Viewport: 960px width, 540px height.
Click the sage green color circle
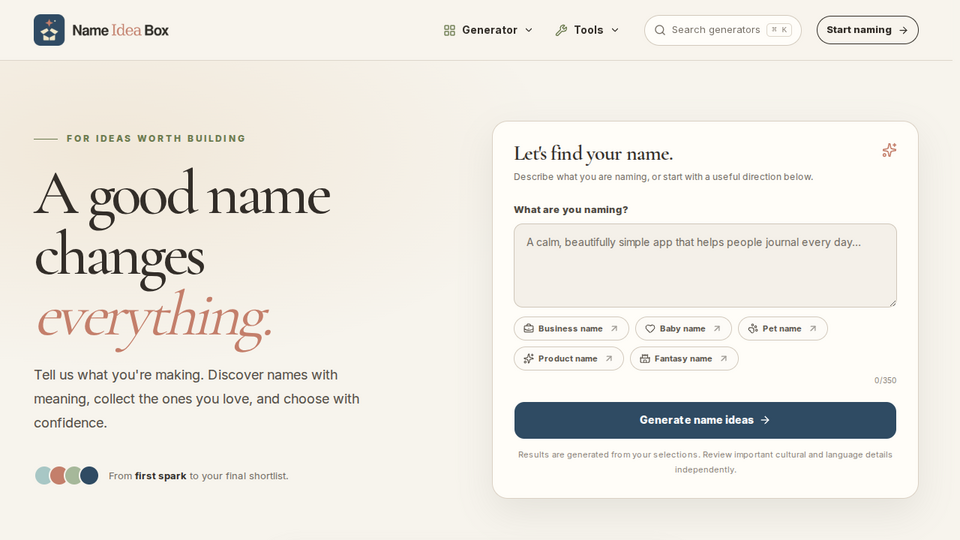tap(73, 476)
